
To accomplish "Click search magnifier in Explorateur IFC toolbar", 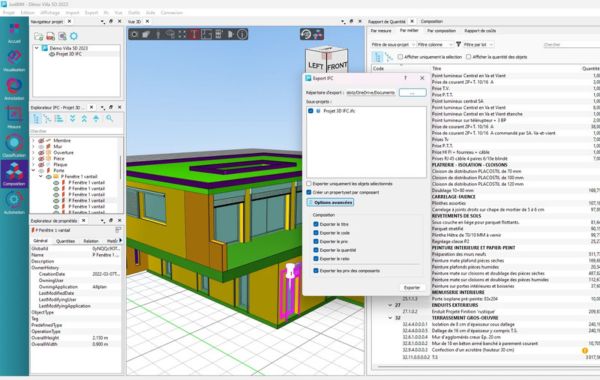I will (109, 119).
